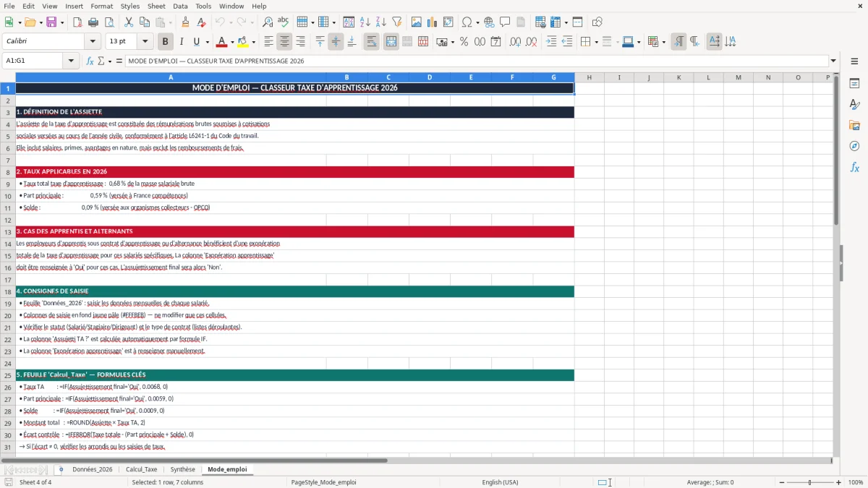
Task: Click the Sum sigma icon
Action: point(101,61)
